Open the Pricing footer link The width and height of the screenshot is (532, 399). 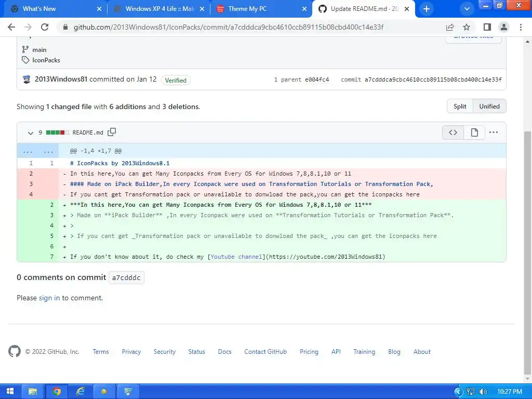309,352
